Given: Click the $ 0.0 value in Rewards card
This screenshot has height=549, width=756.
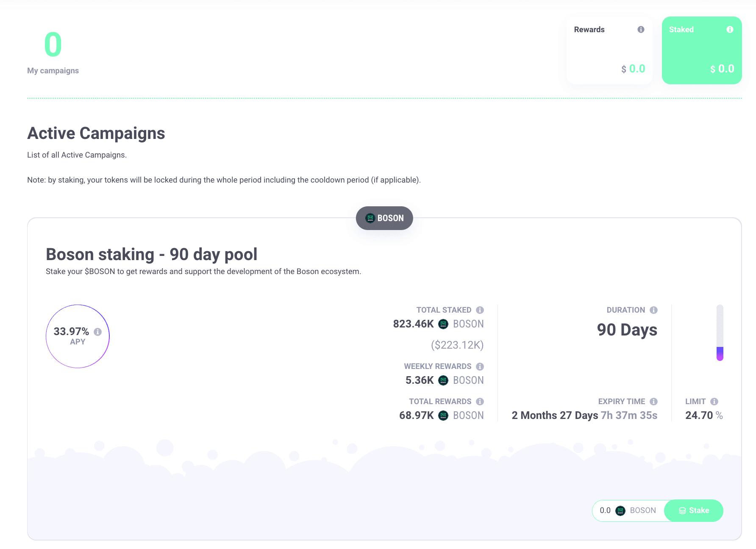Looking at the screenshot, I should coord(633,69).
